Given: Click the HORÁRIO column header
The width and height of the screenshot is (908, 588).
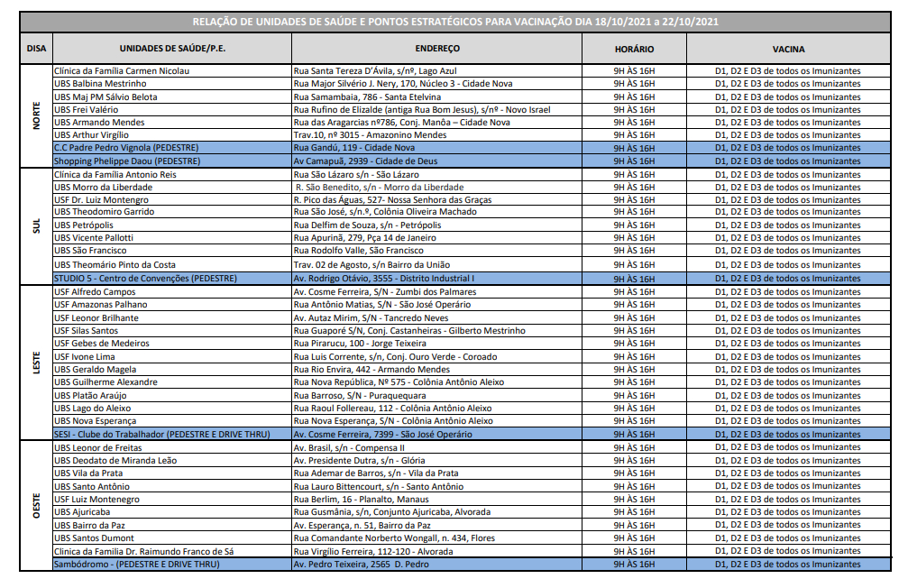Looking at the screenshot, I should tap(634, 49).
